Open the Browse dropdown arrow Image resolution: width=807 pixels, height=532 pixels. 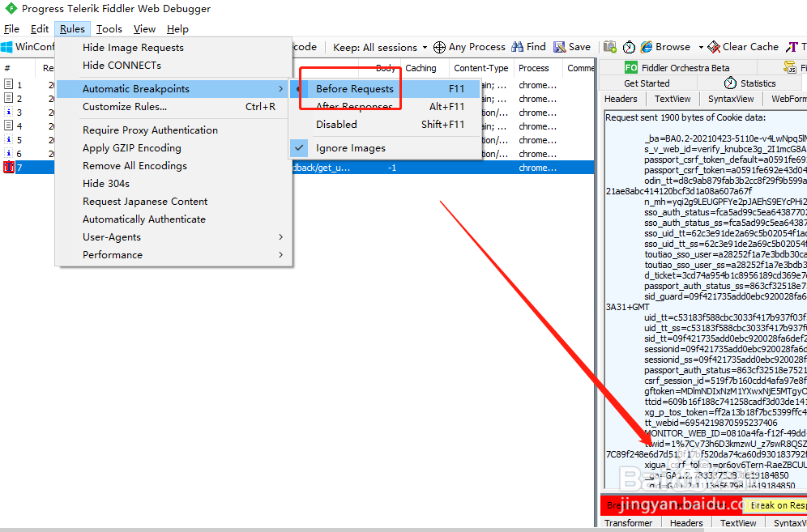[701, 47]
